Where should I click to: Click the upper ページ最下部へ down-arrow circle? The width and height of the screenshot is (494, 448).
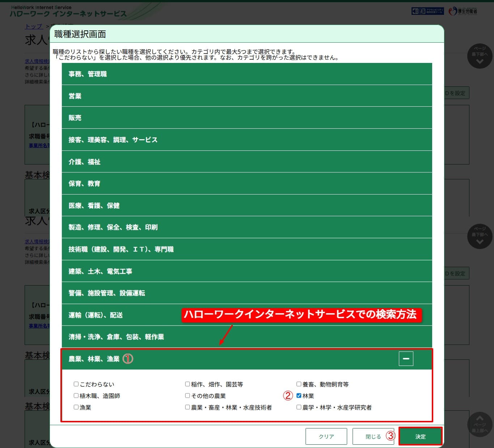480,56
